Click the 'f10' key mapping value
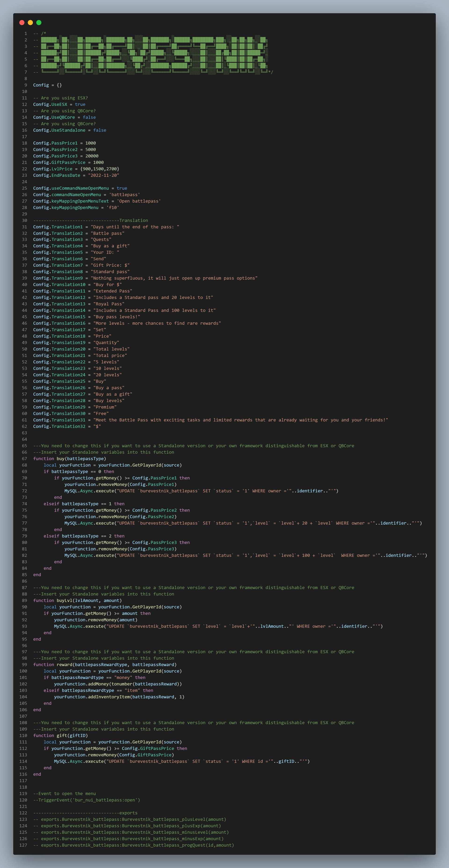Screen dimensions: 449x868 pos(112,208)
